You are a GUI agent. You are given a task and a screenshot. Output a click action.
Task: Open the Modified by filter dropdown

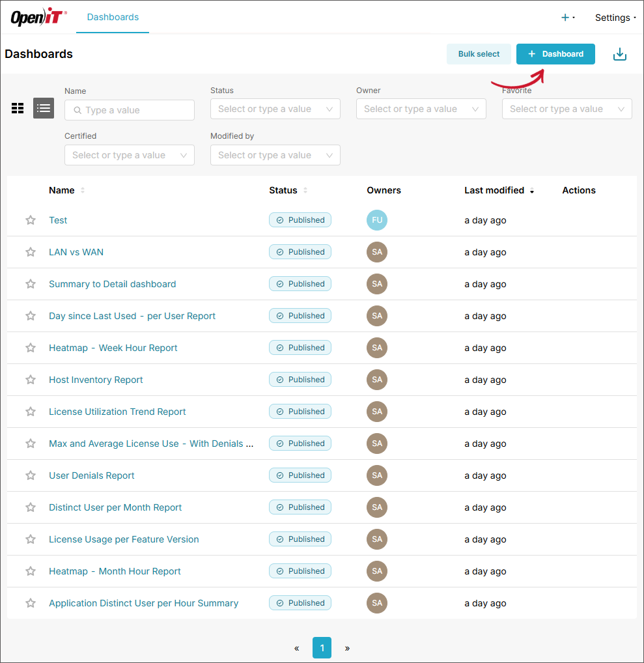[x=275, y=155]
